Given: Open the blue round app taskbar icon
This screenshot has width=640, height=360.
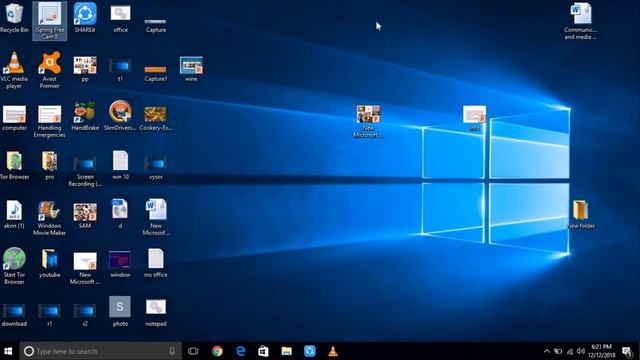Looking at the screenshot, I should click(310, 351).
